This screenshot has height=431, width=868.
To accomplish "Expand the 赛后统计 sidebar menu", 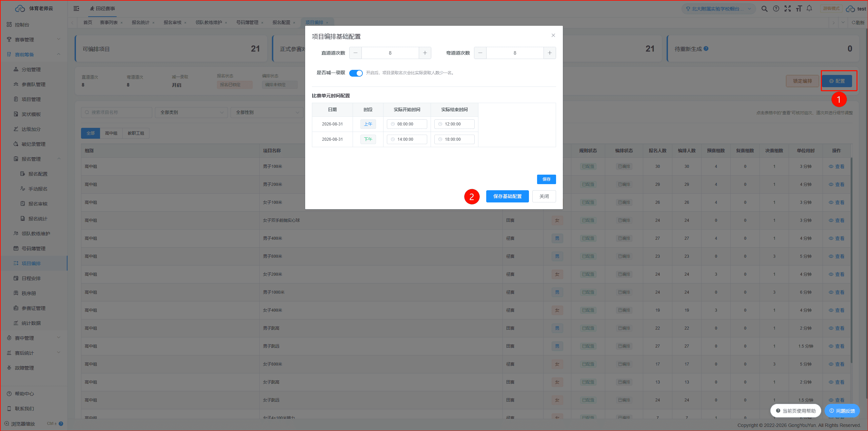I will point(34,353).
